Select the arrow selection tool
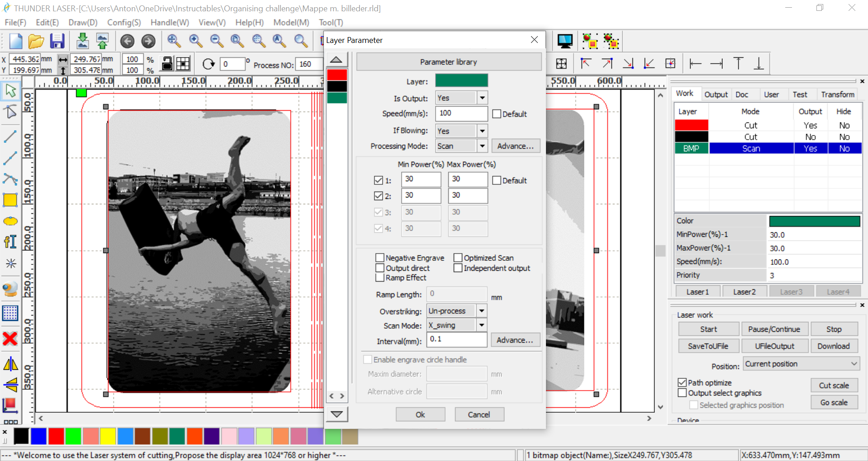This screenshot has height=461, width=868. tap(10, 90)
